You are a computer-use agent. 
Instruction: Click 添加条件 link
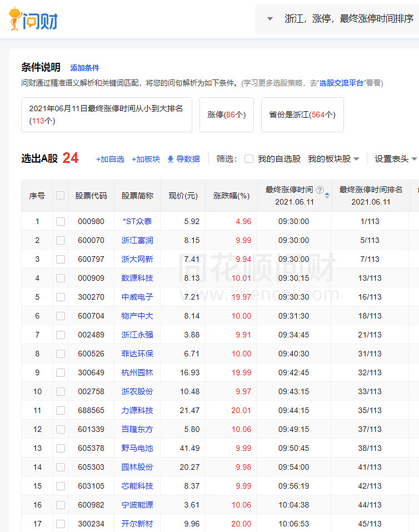[x=84, y=68]
